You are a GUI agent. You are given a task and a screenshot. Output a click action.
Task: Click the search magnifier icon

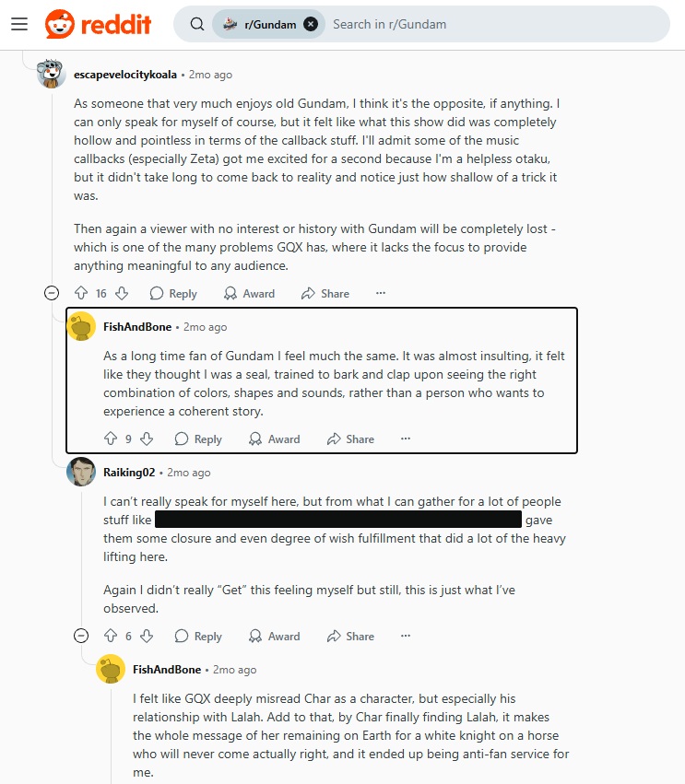pyautogui.click(x=196, y=24)
